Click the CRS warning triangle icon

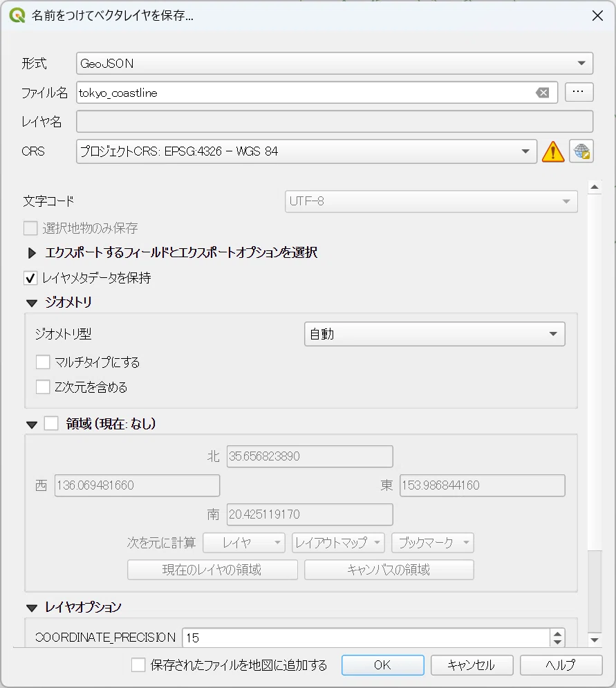pos(553,152)
